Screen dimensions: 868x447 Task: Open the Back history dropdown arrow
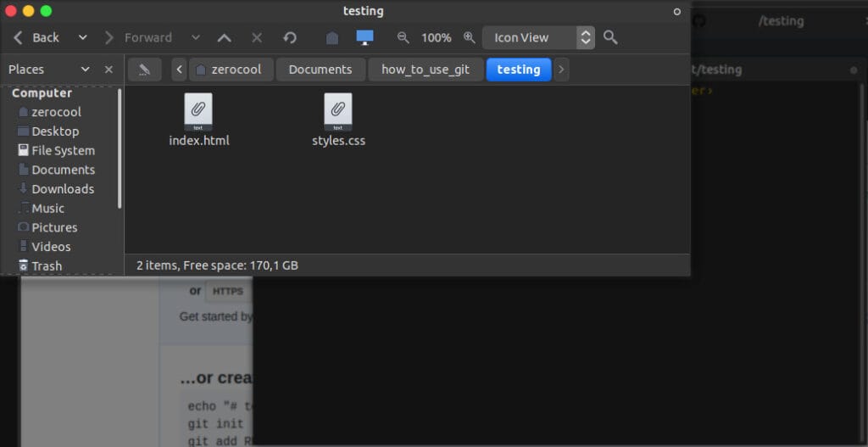coord(83,37)
